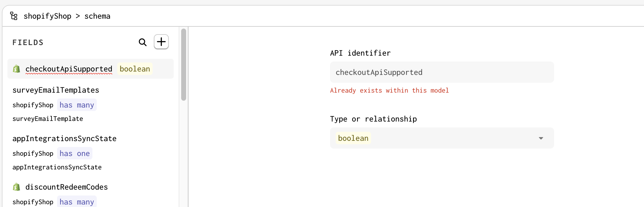Click appIntegrationsSyncState related model text below has one
Viewport: 644px width, 207px height.
point(57,167)
